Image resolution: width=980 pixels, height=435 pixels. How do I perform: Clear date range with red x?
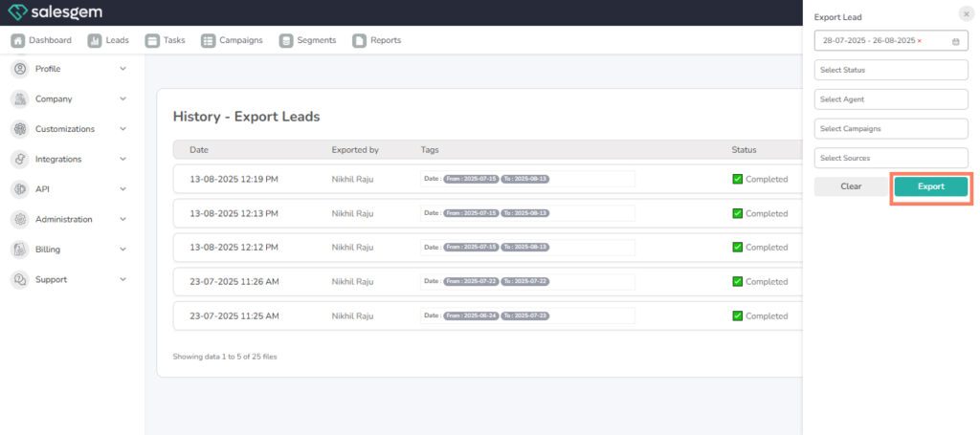pos(920,41)
